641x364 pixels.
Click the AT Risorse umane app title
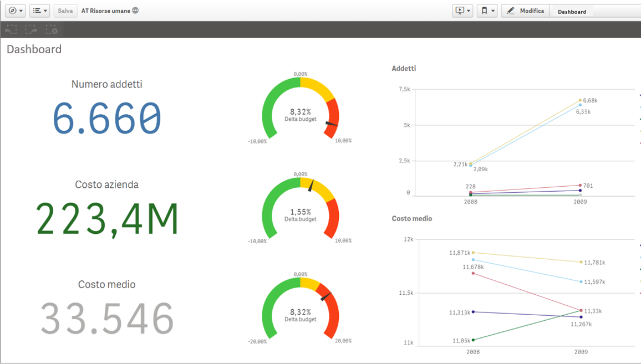pyautogui.click(x=105, y=11)
